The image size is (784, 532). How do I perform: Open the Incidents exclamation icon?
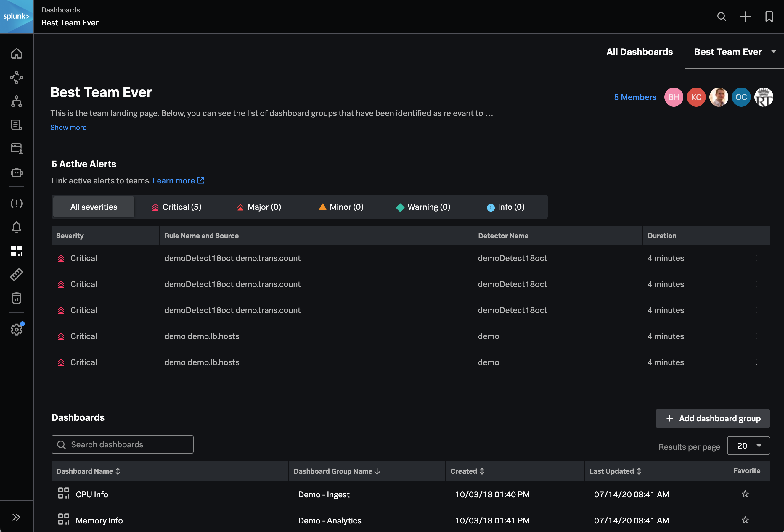point(17,203)
